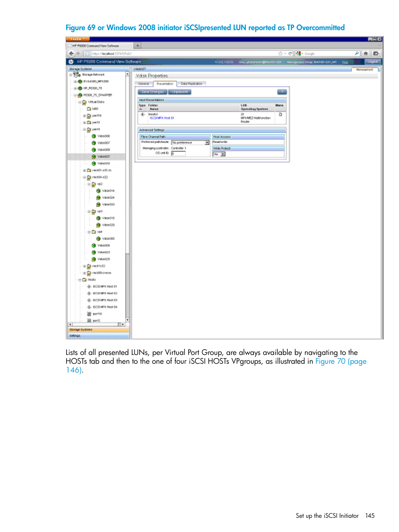Image resolution: width=399 pixels, height=532 pixels.
Task: Click the iSCSI MPX Host 02 host icon
Action: (x=89, y=293)
